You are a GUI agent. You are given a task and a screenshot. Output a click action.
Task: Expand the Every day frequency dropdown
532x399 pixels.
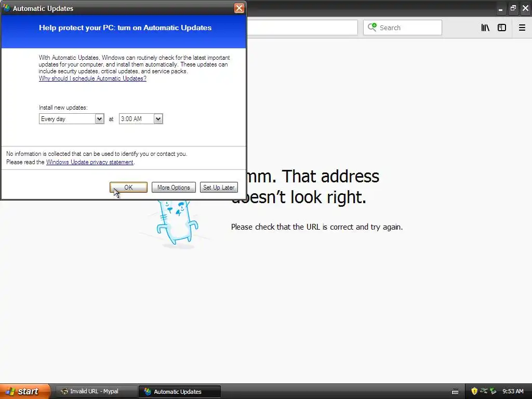coord(99,119)
